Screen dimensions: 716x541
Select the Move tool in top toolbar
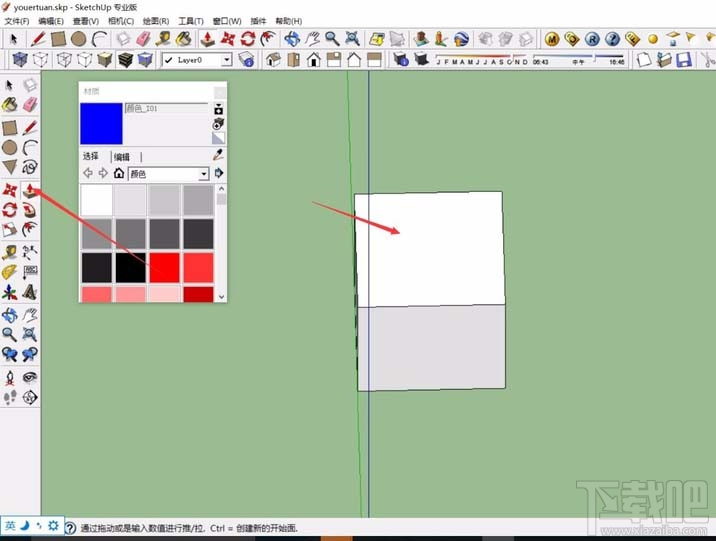tap(227, 39)
